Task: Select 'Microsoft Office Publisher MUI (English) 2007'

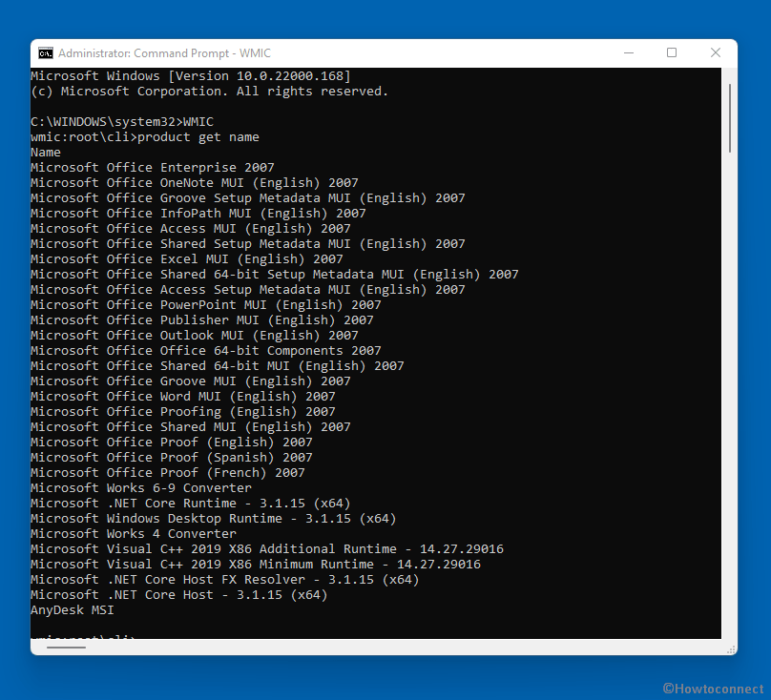Action: pyautogui.click(x=202, y=320)
